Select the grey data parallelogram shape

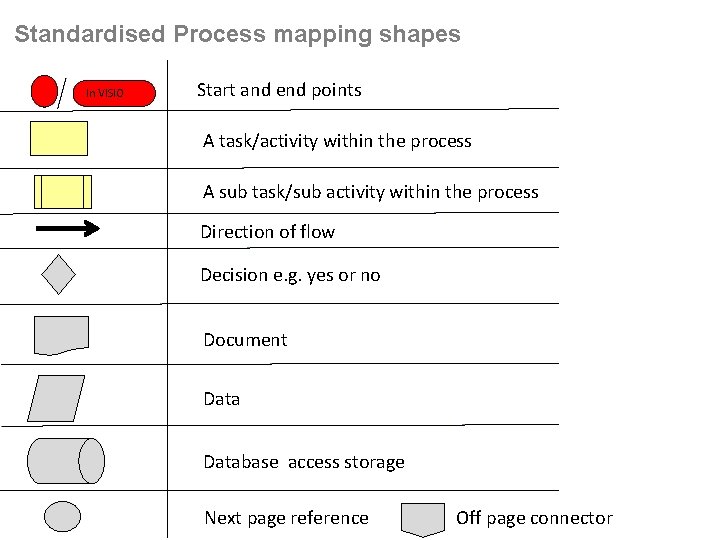tap(57, 398)
